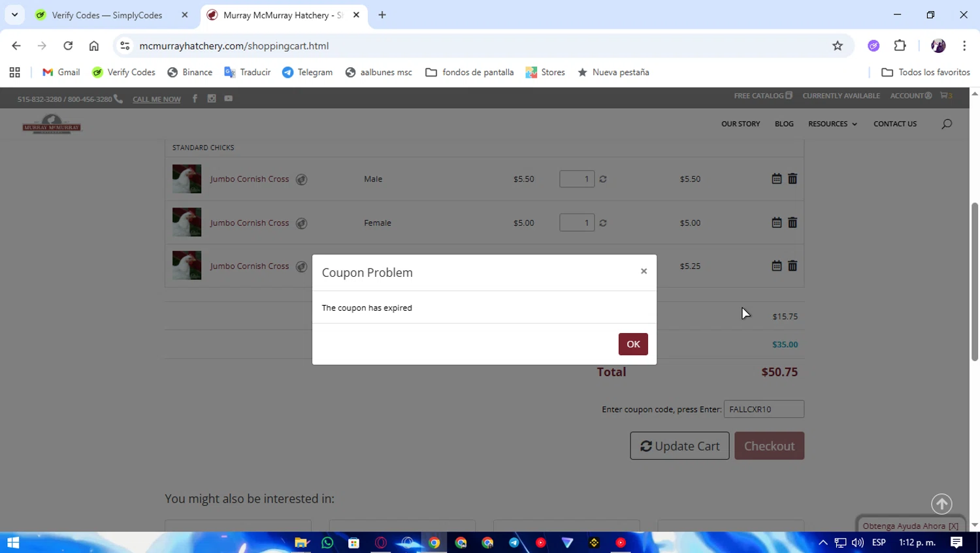Open the Obtenga Ayuda Ahora chat widget
The width and height of the screenshot is (980, 553).
pos(910,526)
